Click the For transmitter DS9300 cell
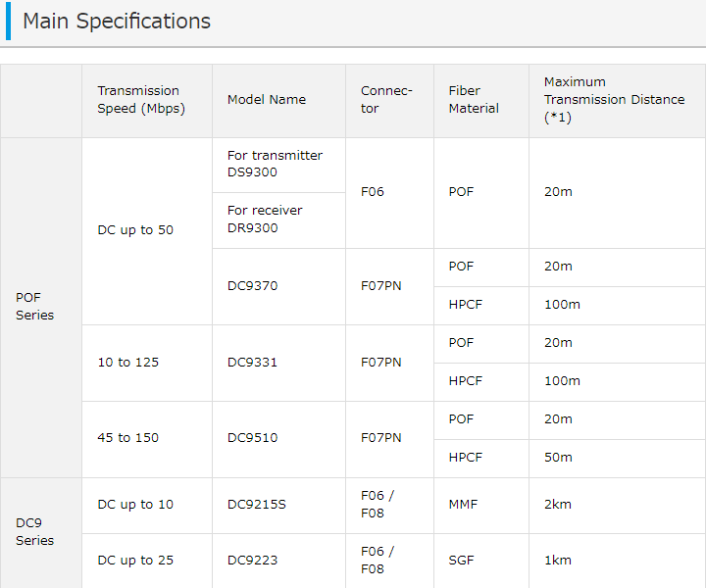 point(278,165)
